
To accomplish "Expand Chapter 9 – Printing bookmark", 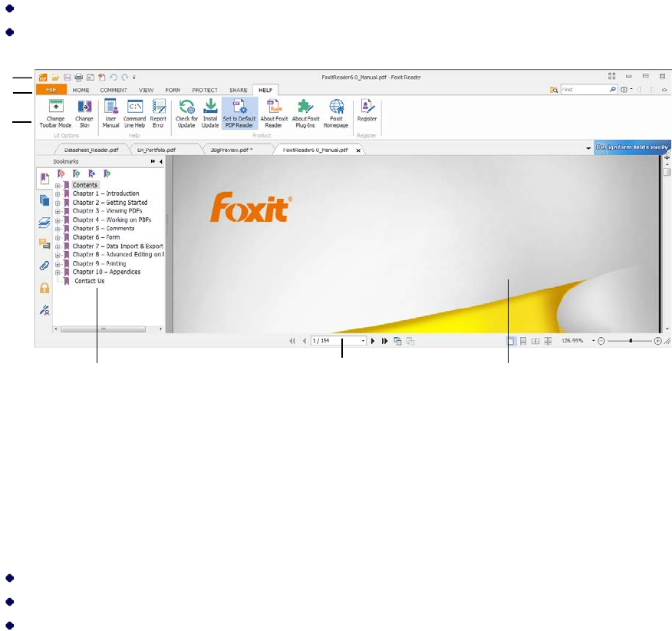I will pos(58,264).
